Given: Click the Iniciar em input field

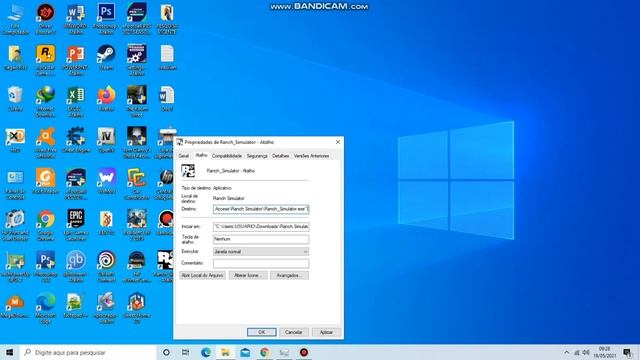Looking at the screenshot, I should [261, 227].
